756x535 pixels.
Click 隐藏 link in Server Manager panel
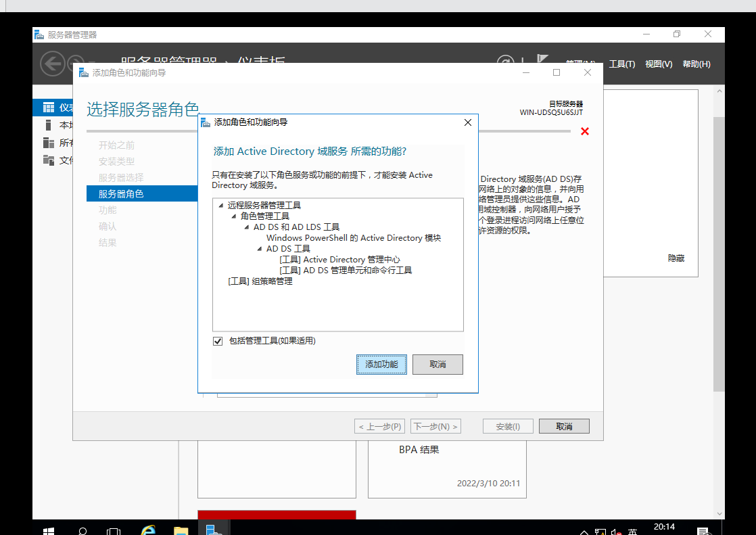click(x=676, y=258)
